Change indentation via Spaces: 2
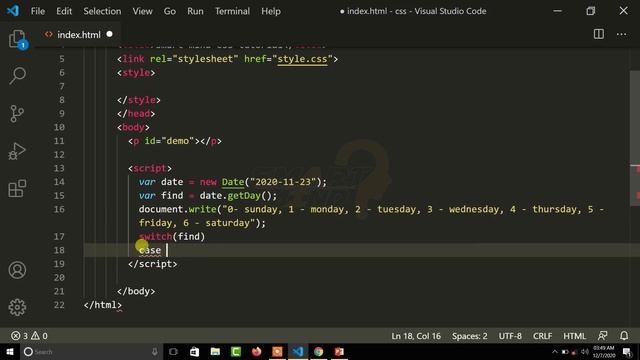Screen dimensions: 640x360 [x=469, y=336]
